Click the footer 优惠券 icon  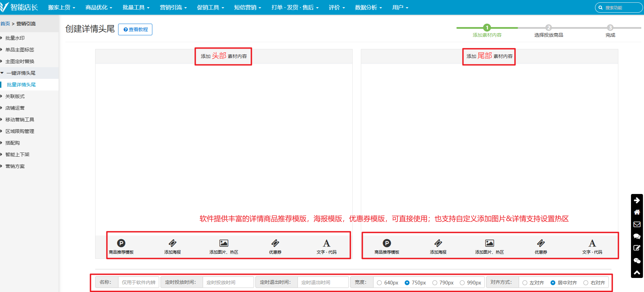541,243
